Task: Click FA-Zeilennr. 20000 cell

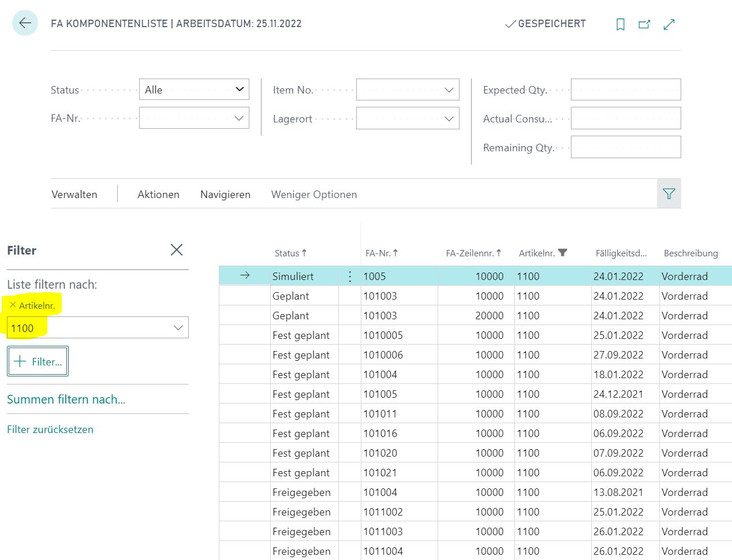Action: pyautogui.click(x=476, y=315)
